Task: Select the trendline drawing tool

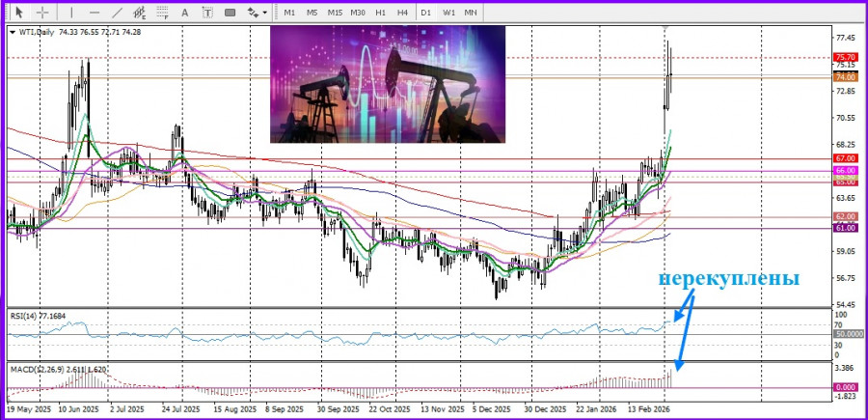Action: point(118,12)
